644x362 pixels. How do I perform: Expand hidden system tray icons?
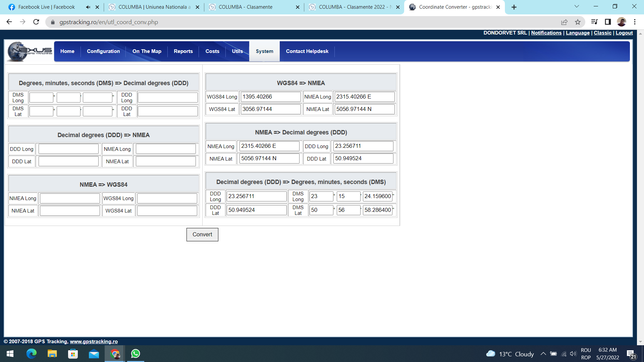[543, 354]
